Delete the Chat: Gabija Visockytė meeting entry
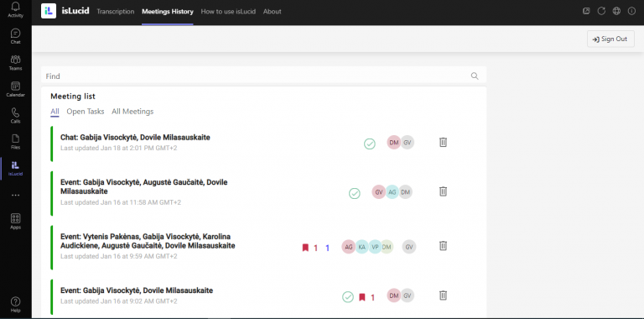 [443, 142]
